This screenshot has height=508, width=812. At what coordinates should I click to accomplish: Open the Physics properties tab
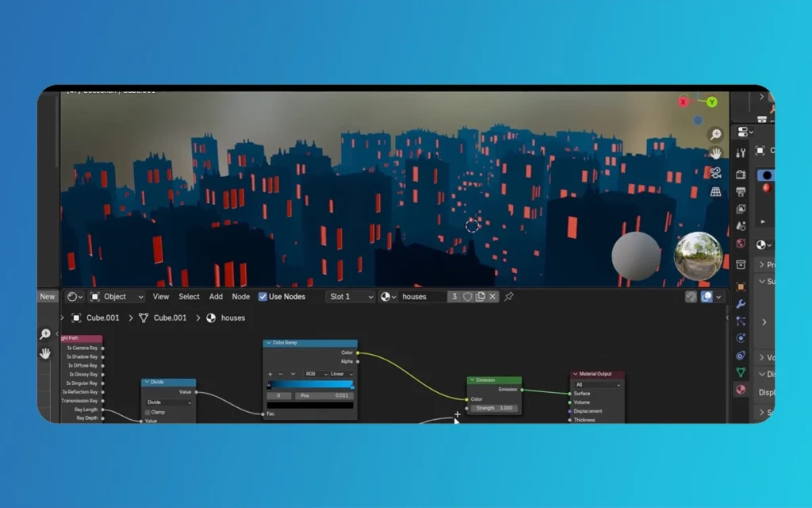tap(741, 338)
